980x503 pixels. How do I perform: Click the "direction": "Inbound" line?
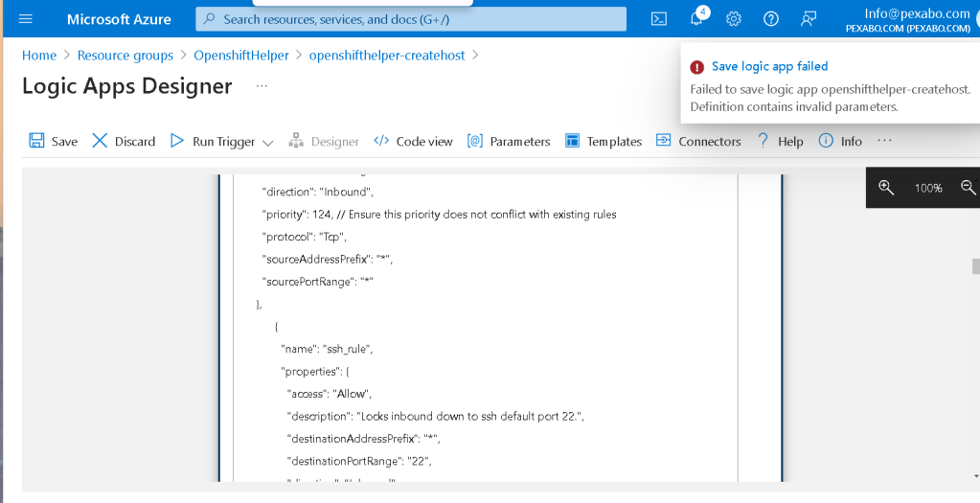point(317,192)
